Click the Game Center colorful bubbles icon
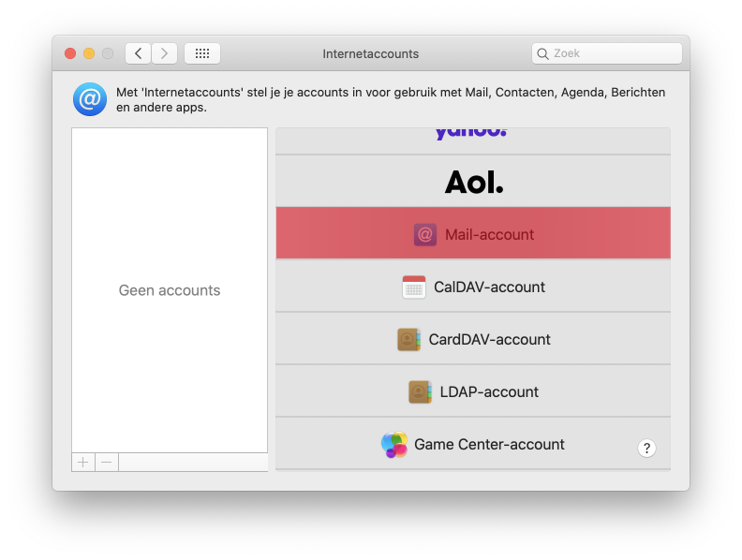742x560 pixels. 394,445
